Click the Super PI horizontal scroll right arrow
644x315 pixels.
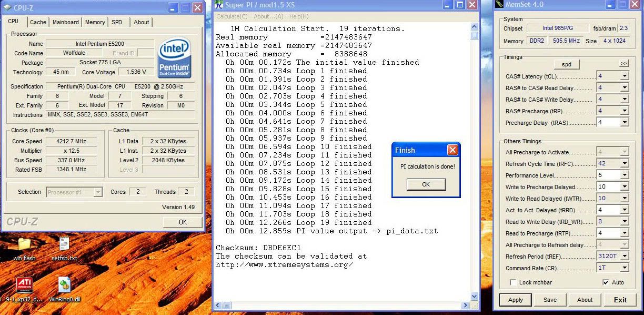tap(465, 305)
